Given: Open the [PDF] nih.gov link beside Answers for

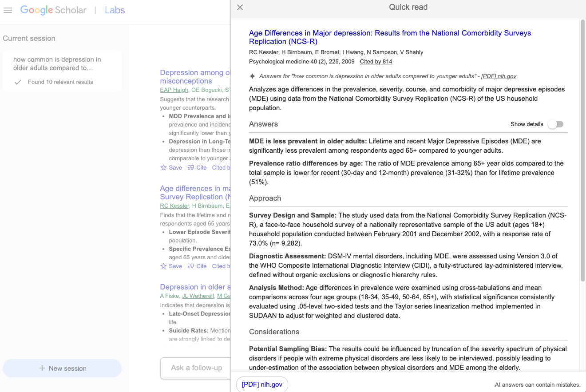Looking at the screenshot, I should [x=499, y=76].
